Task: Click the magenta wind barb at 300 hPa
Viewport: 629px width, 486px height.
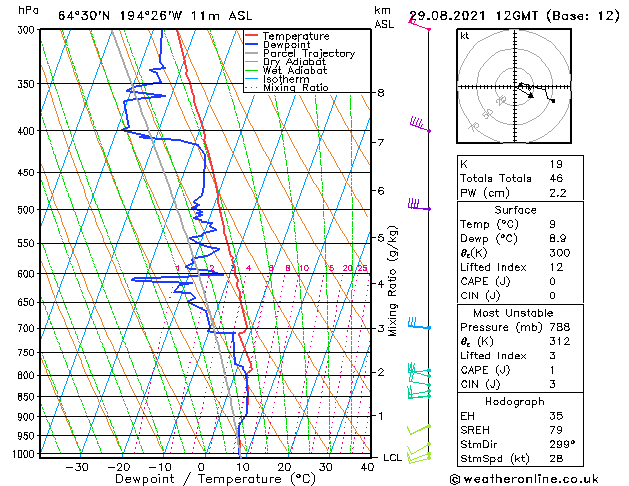Action: coord(419,24)
